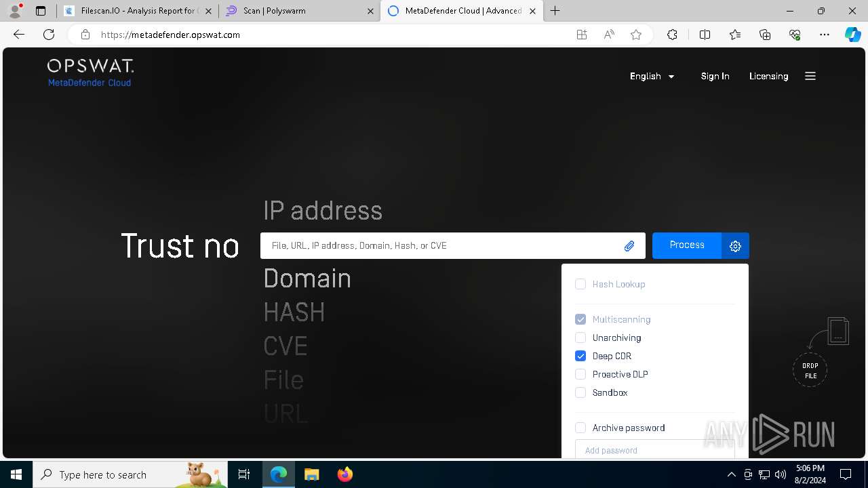Click Sign In link
This screenshot has width=868, height=488.
(x=715, y=76)
